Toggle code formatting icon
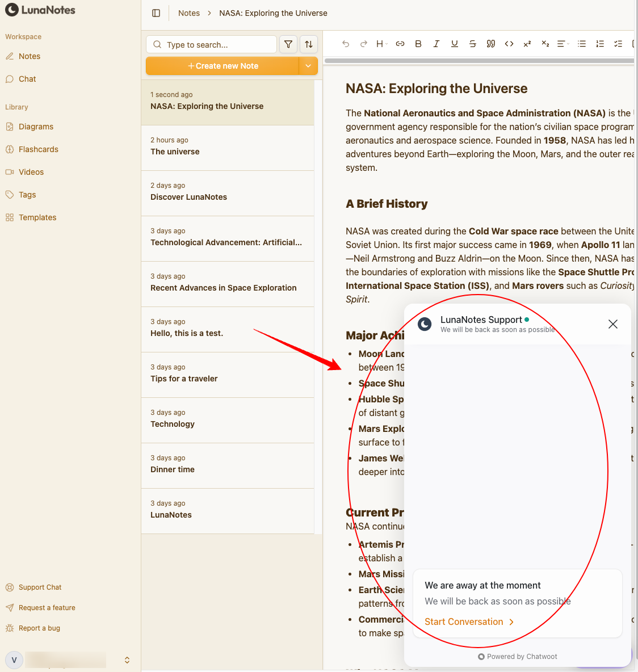The width and height of the screenshot is (638, 672). (x=509, y=44)
